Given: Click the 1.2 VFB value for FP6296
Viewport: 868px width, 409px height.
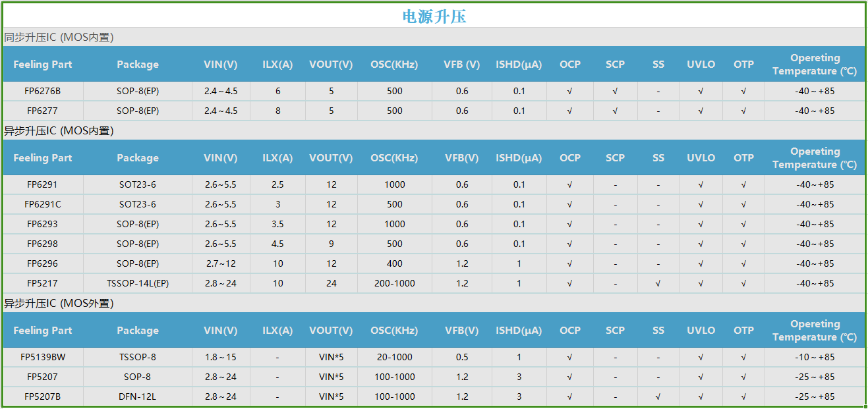Looking at the screenshot, I should (x=462, y=263).
